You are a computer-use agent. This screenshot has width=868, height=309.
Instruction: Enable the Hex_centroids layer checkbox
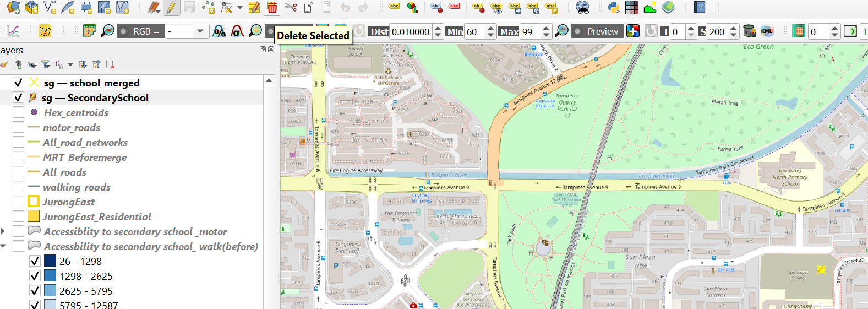click(x=18, y=112)
